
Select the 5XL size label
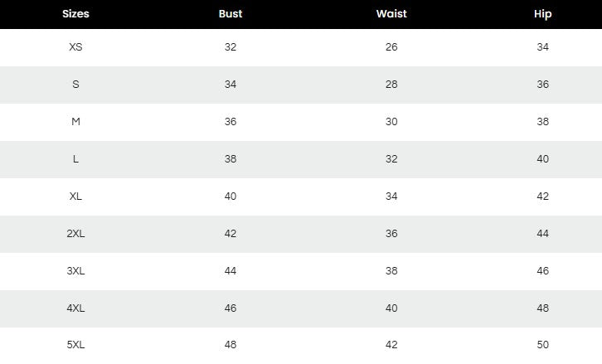[75, 345]
